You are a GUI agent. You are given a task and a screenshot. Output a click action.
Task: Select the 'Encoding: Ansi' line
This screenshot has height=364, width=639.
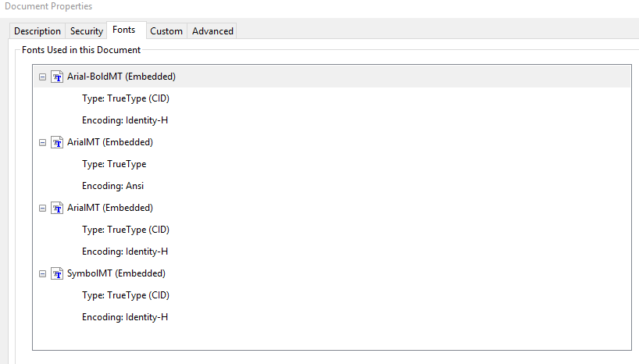point(112,186)
